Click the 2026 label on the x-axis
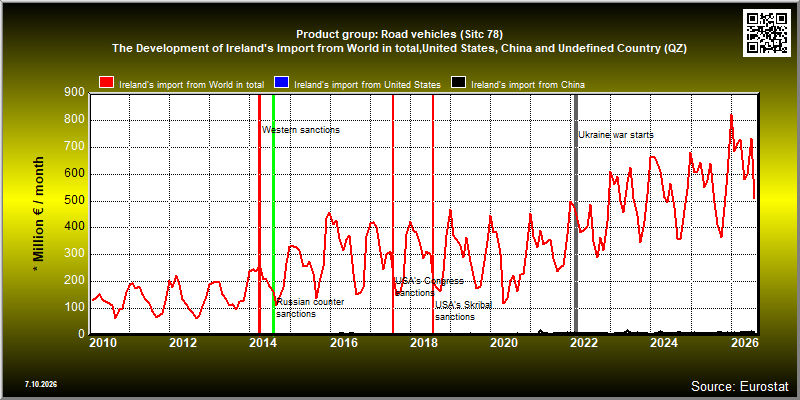This screenshot has height=400, width=800. pyautogui.click(x=745, y=342)
